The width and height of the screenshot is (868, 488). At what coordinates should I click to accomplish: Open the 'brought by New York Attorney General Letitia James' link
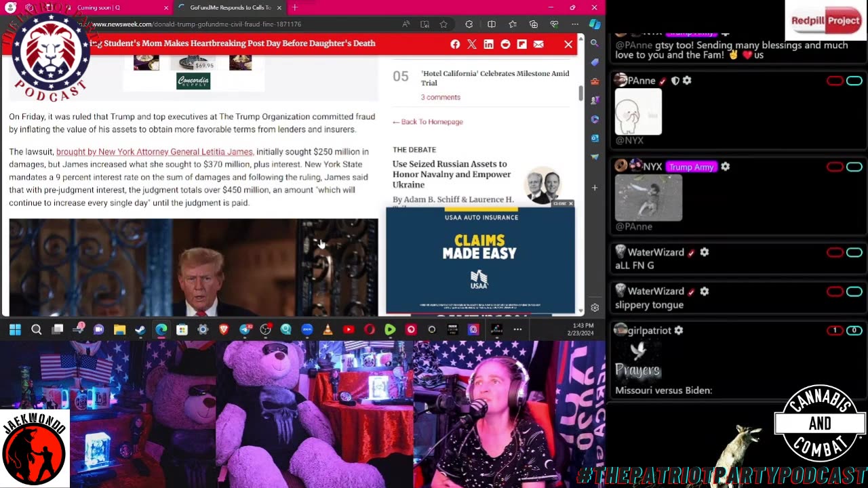point(155,152)
